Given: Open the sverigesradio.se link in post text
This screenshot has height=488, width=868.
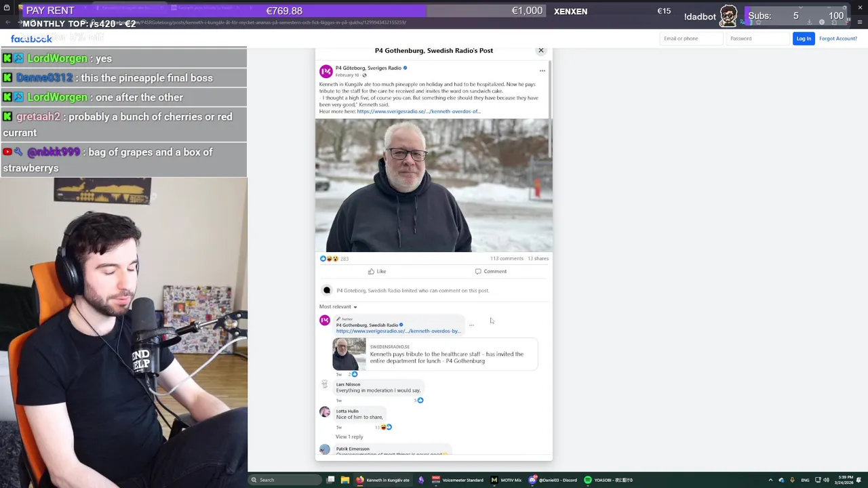Looking at the screenshot, I should (418, 111).
